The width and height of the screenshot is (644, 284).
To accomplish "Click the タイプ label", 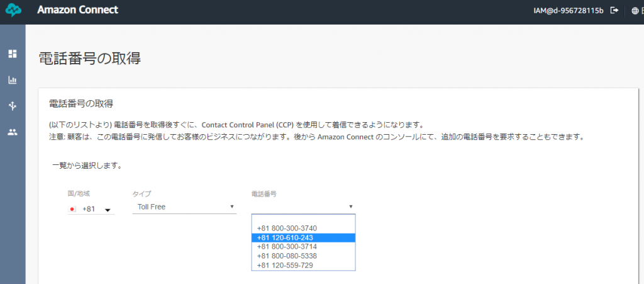I will (142, 193).
